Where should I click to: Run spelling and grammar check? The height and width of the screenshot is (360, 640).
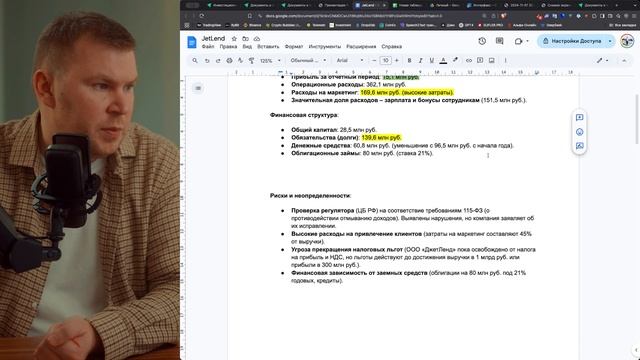click(240, 60)
